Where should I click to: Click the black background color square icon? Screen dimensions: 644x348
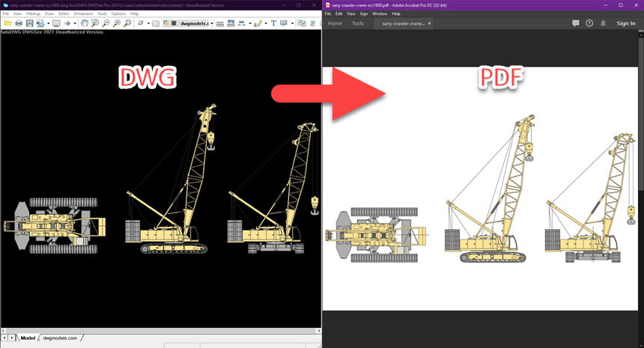pos(174,23)
